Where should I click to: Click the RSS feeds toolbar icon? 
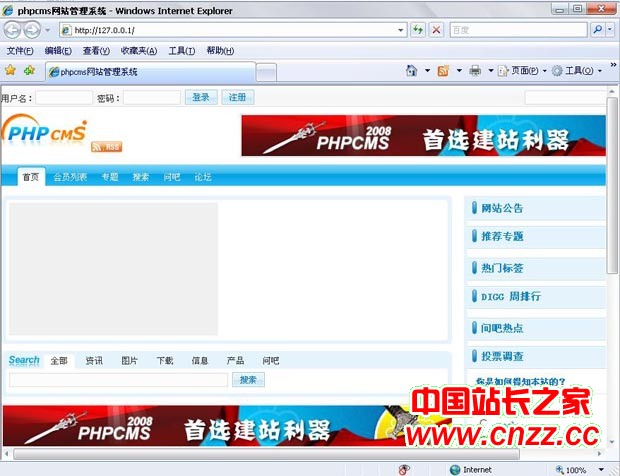pyautogui.click(x=443, y=71)
